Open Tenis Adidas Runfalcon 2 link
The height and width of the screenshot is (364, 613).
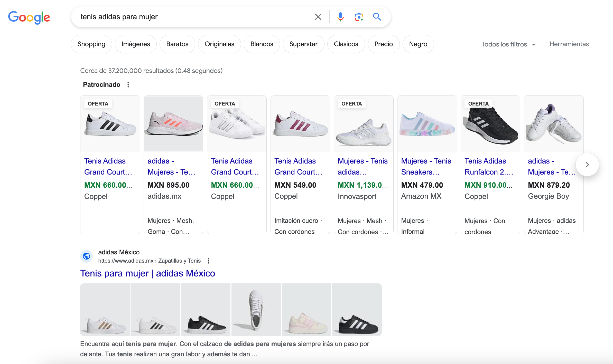[x=489, y=166]
